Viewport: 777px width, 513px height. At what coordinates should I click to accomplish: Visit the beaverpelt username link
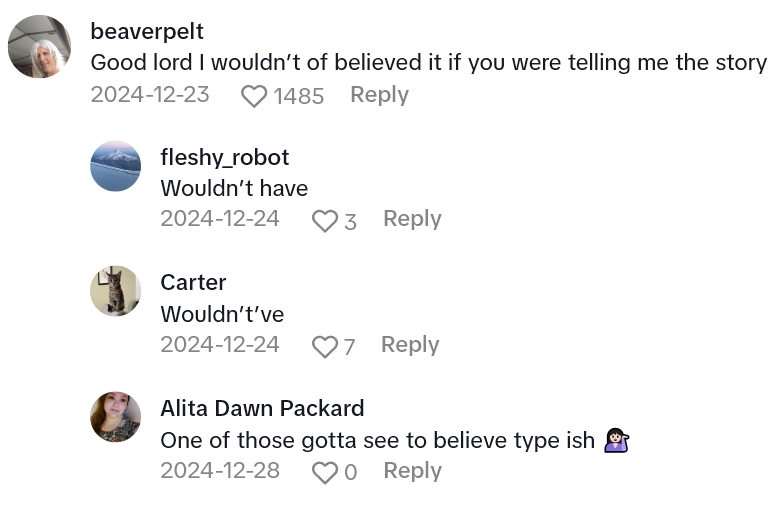pyautogui.click(x=147, y=32)
